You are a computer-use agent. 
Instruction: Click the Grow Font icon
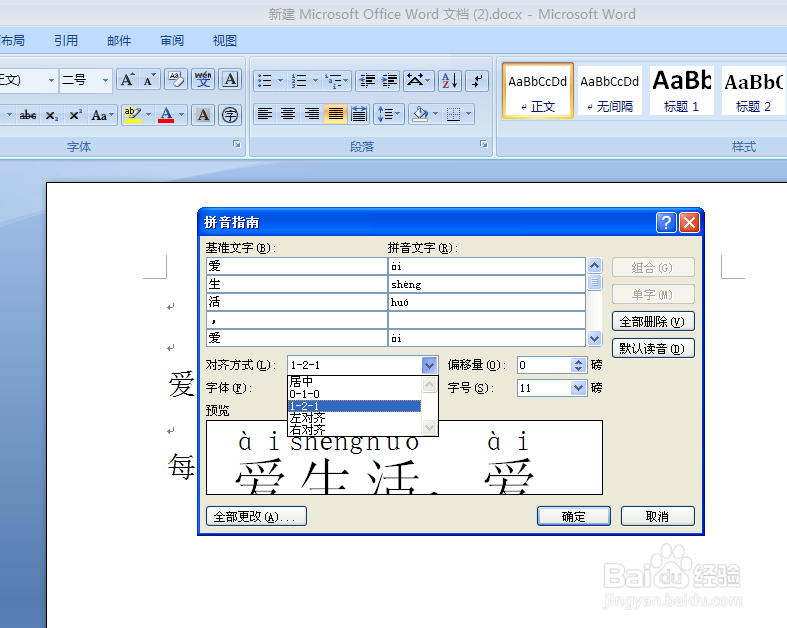click(127, 80)
